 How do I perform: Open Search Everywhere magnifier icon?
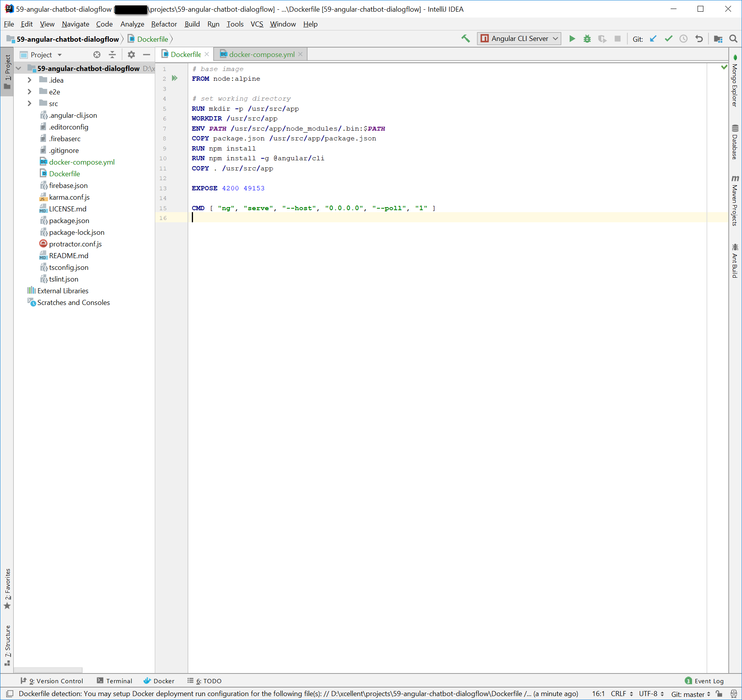(x=733, y=39)
